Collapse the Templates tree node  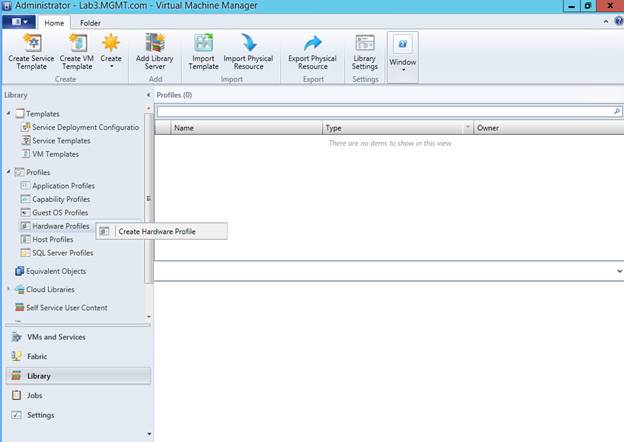(8, 113)
